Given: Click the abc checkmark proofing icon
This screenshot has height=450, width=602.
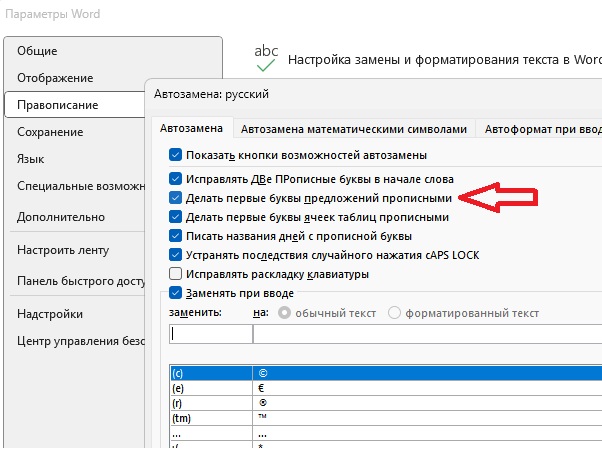Looking at the screenshot, I should tap(266, 58).
